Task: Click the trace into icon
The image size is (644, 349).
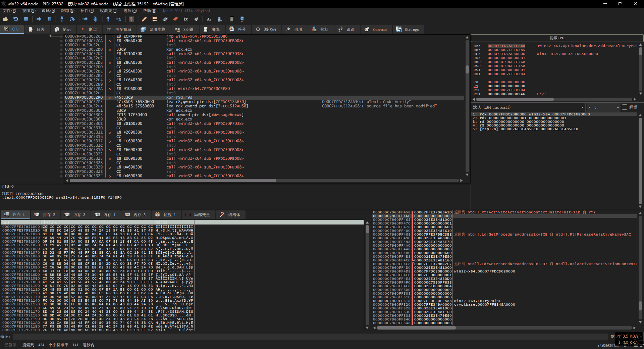Action: point(85,19)
